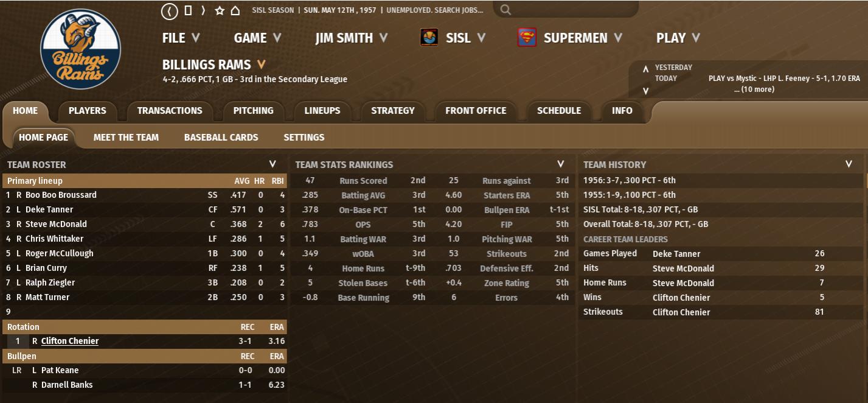Show the previous day in schedule widget
Viewport: 868px width, 403px height.
coord(646,68)
